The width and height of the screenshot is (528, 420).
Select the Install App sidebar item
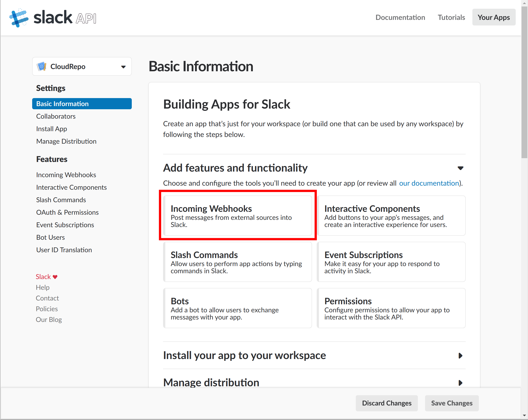pos(52,128)
